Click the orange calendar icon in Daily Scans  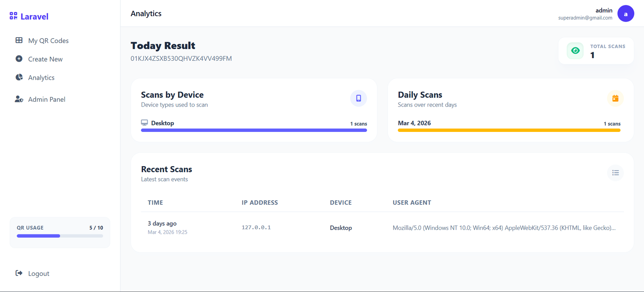click(x=615, y=98)
